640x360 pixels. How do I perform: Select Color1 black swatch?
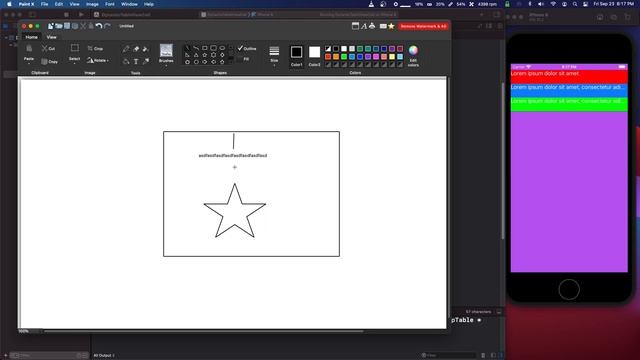[297, 52]
